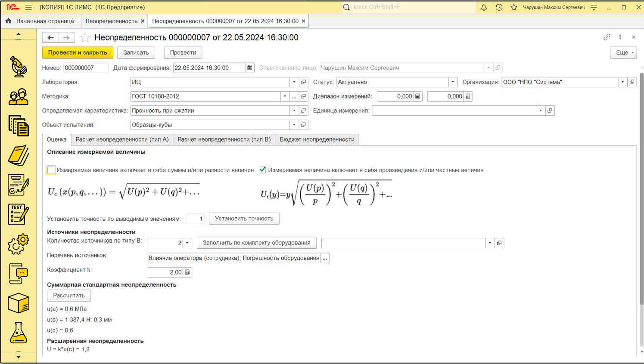This screenshot has height=364, width=644.
Task: Open the Единица измерения dropdown
Action: (x=541, y=111)
